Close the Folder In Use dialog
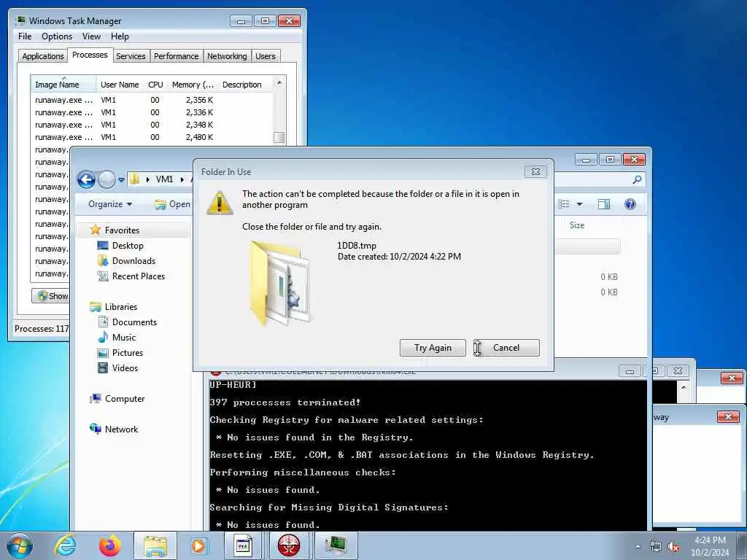 pos(535,172)
